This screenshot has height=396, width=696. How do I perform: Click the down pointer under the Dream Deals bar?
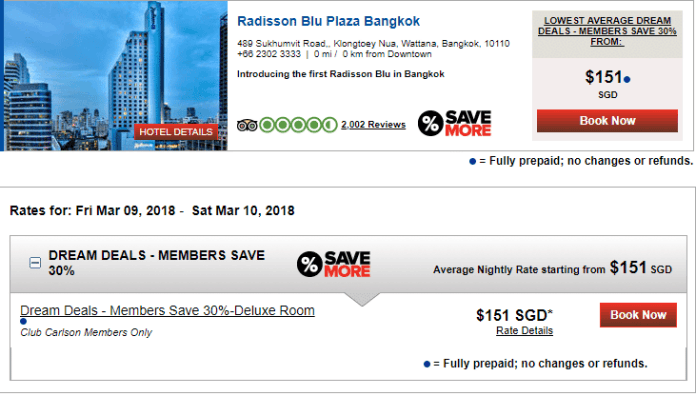(362, 299)
